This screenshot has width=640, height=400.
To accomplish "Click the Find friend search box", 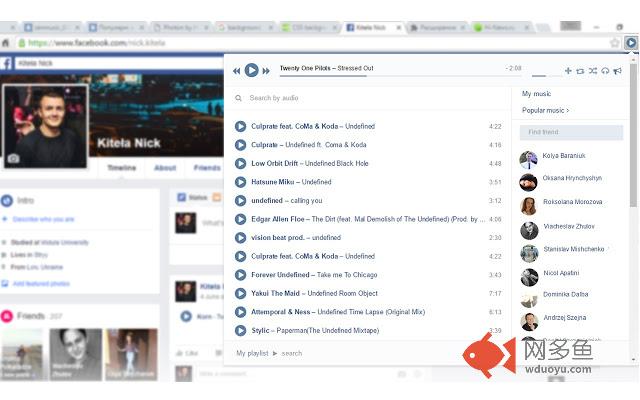I will point(571,132).
